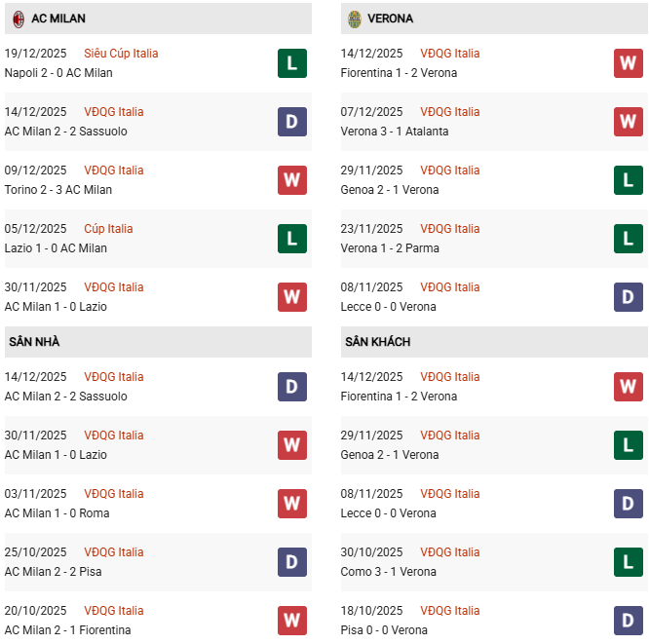Click the Verona club crest icon
This screenshot has width=649, height=644.
(355, 19)
